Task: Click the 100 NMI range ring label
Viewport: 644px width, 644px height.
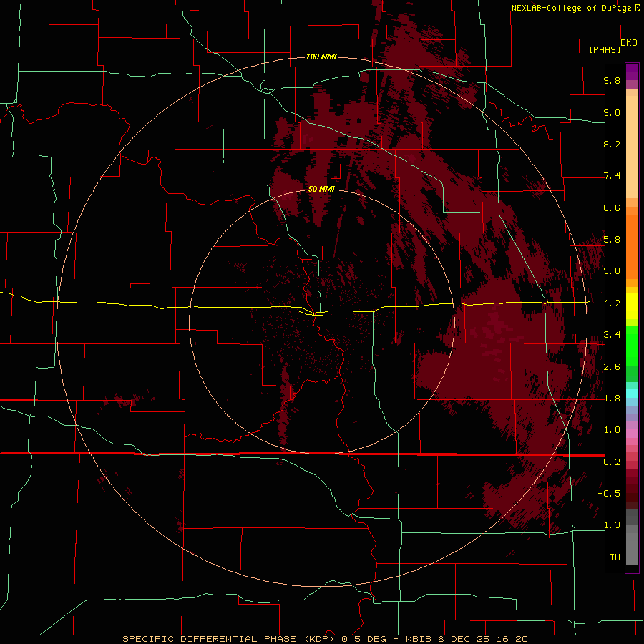Action: [321, 57]
